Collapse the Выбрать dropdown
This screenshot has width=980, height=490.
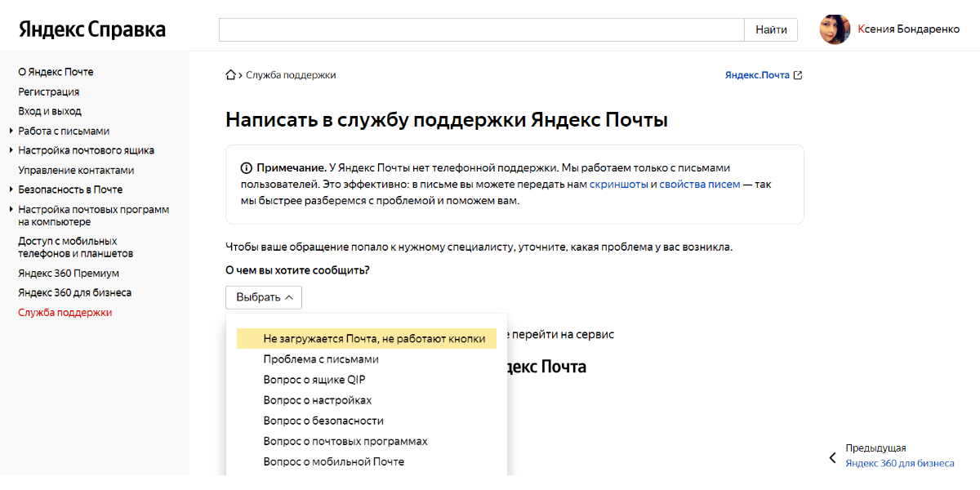click(x=264, y=297)
